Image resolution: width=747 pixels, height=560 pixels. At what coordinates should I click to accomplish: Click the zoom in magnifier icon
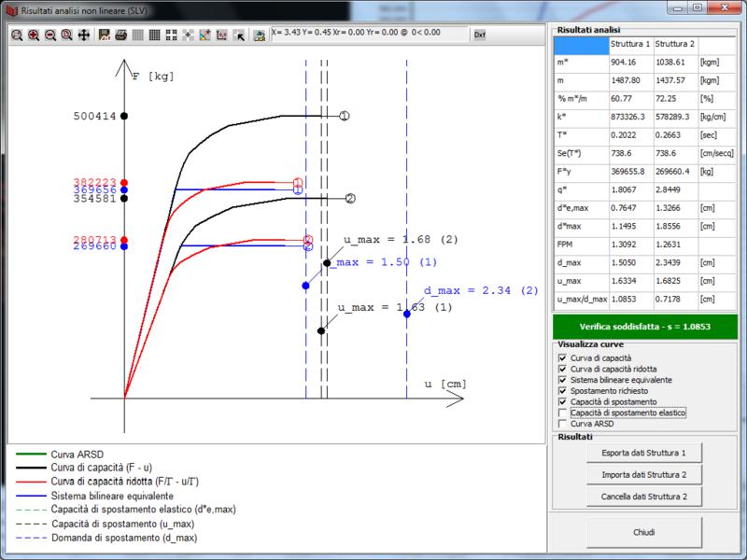point(34,35)
